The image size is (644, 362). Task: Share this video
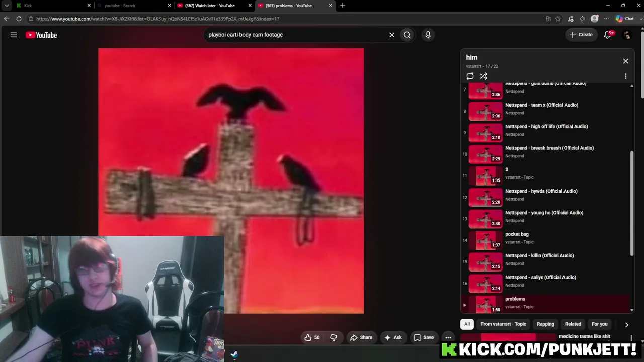pos(361,337)
